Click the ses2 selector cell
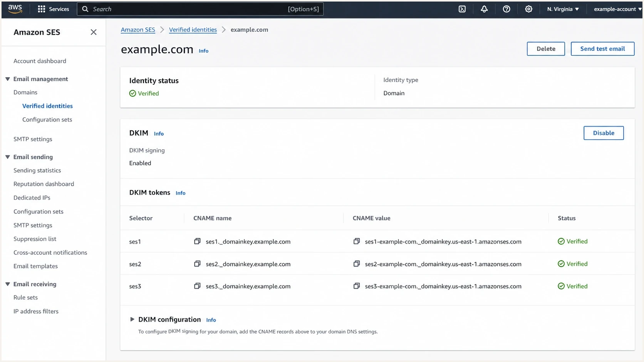This screenshot has width=644, height=362. tap(135, 264)
